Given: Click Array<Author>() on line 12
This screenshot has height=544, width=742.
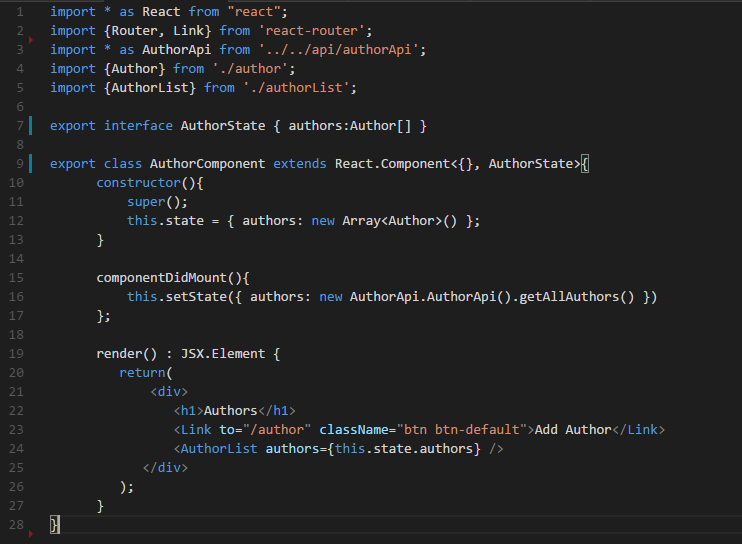Looking at the screenshot, I should coord(400,221).
